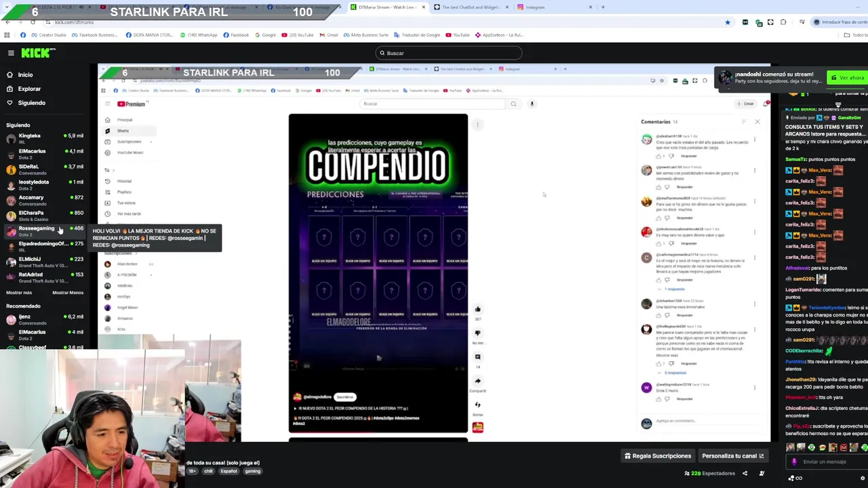Click YouTube search magnifier in stream
The height and width of the screenshot is (488, 868).
(x=513, y=104)
